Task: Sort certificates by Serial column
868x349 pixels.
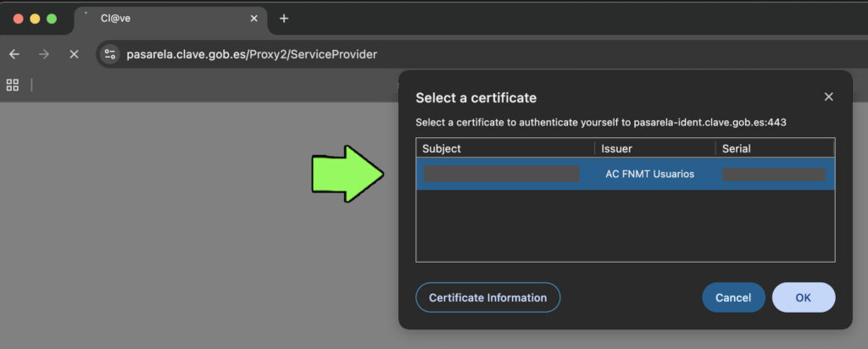Action: point(771,148)
